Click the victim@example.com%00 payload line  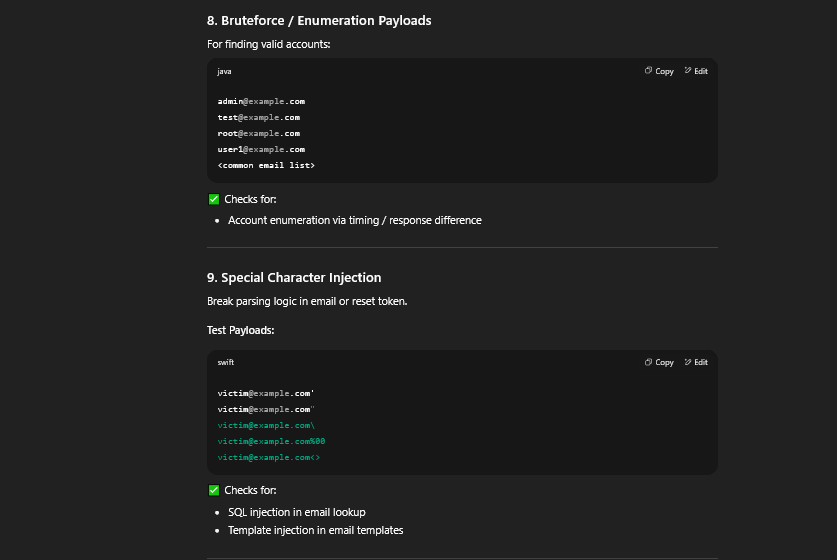pyautogui.click(x=271, y=441)
